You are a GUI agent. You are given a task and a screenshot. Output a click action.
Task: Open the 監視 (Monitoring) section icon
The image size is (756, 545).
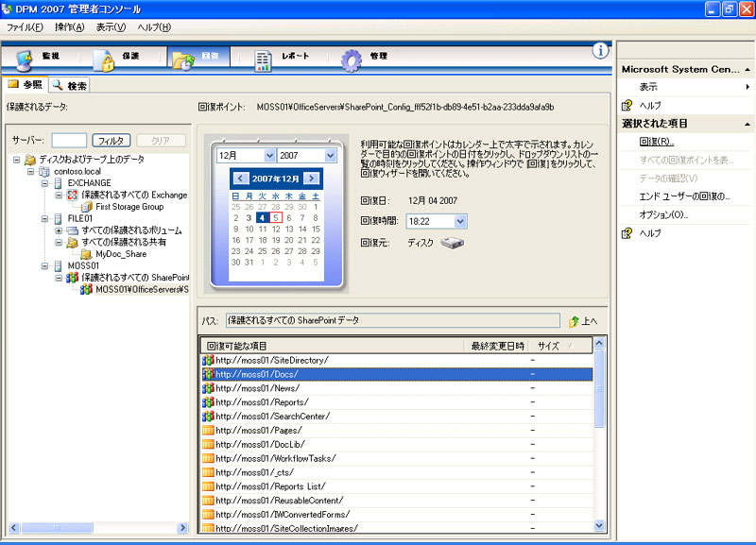tap(25, 60)
